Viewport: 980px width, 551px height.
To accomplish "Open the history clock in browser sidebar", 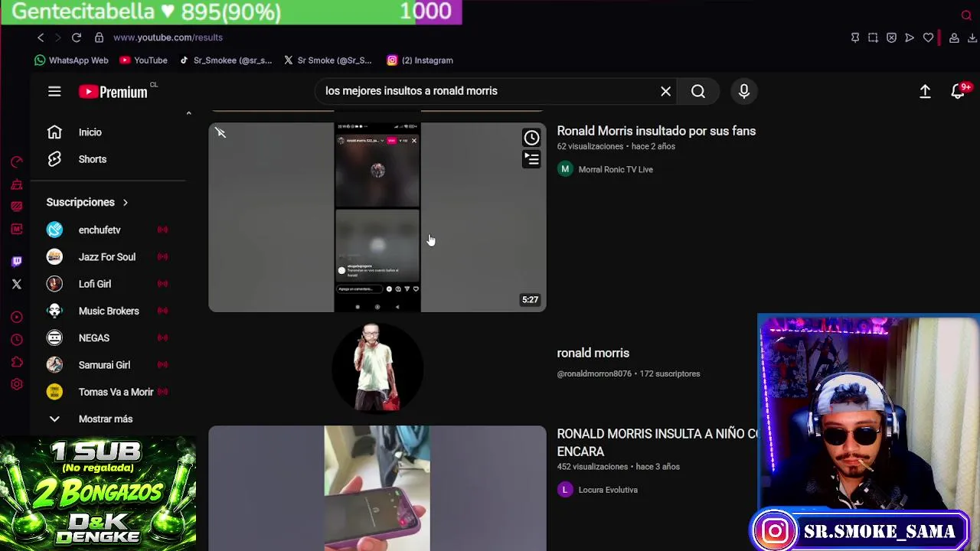I will (x=17, y=340).
